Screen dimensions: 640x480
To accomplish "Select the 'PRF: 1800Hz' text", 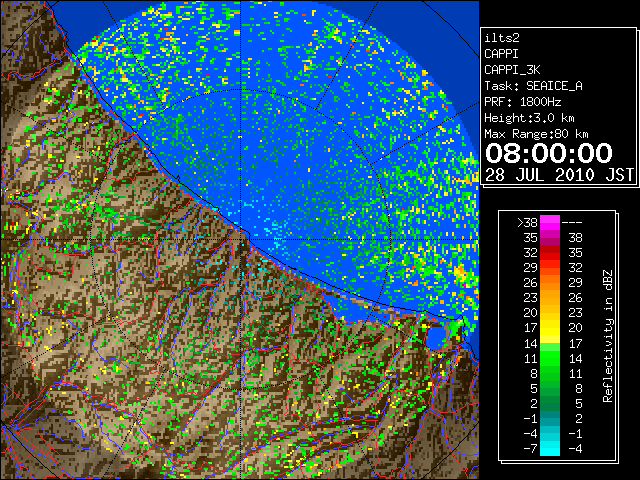I will (522, 102).
